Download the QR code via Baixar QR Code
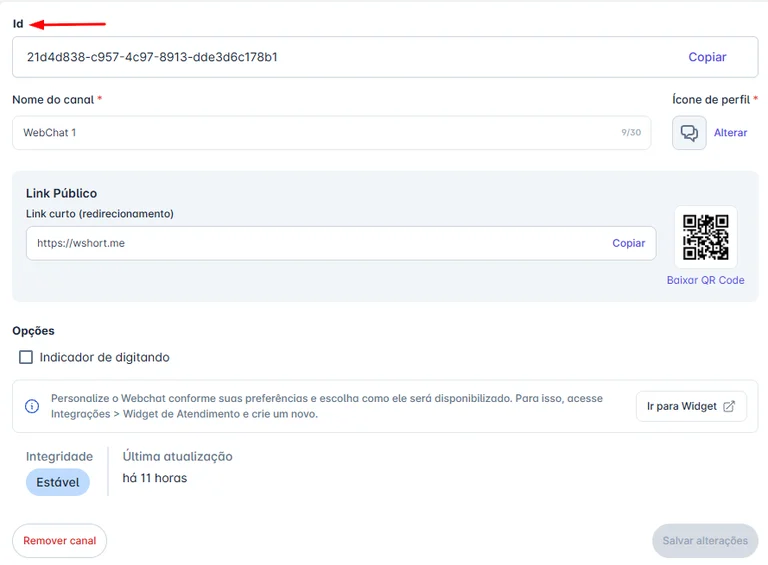Screen dimensions: 768x565 pos(705,280)
